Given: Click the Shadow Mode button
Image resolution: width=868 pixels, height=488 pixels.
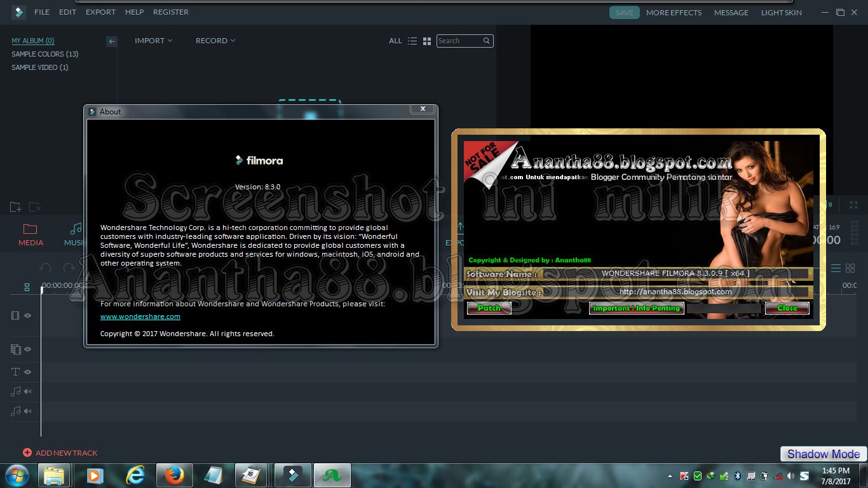Looking at the screenshot, I should pyautogui.click(x=824, y=454).
